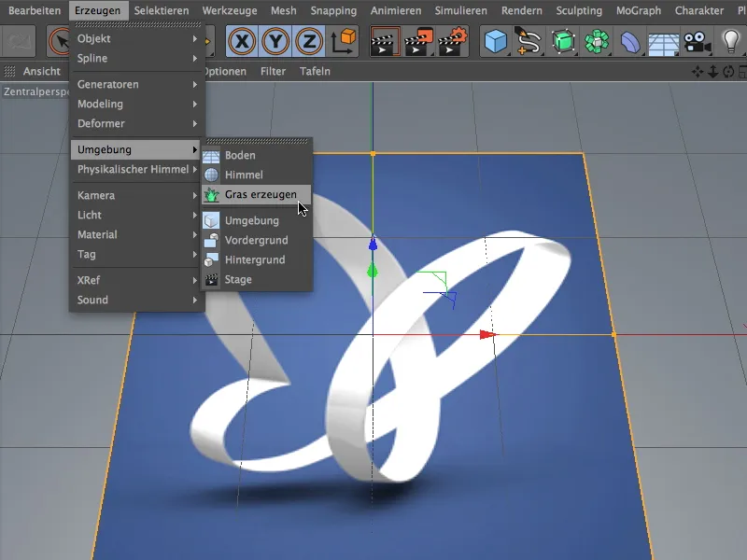747x560 pixels.
Task: Click the viewport zoom navigation icon
Action: click(x=713, y=72)
